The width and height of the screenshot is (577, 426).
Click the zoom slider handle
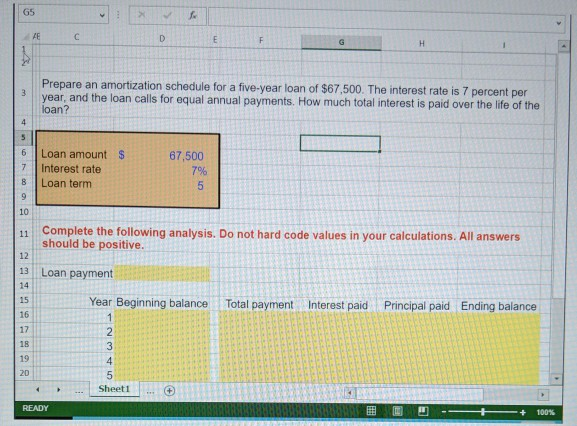tap(483, 412)
